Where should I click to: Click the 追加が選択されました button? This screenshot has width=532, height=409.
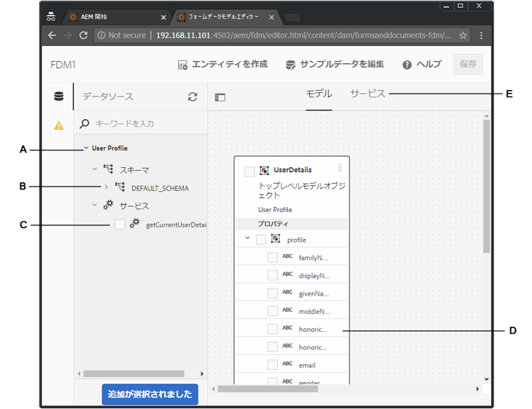pyautogui.click(x=150, y=394)
